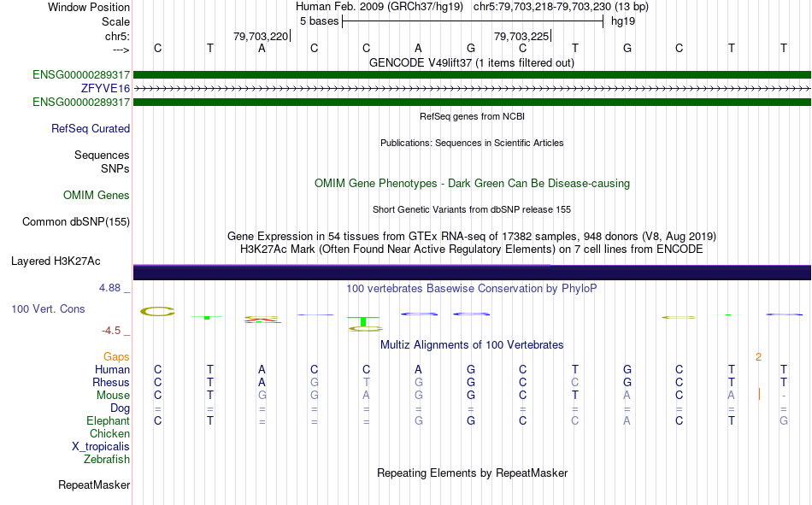The width and height of the screenshot is (812, 505).
Task: Click the ZFYVE16 gene label
Action: (105, 88)
